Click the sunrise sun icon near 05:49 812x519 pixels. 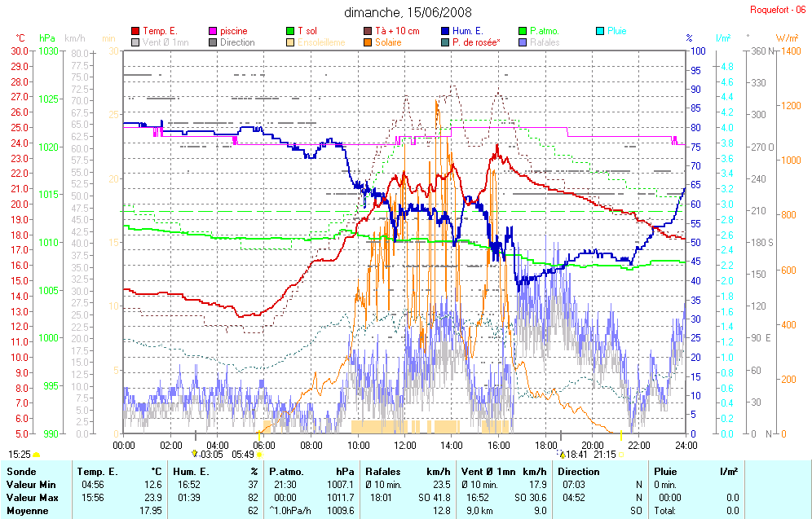click(x=259, y=455)
